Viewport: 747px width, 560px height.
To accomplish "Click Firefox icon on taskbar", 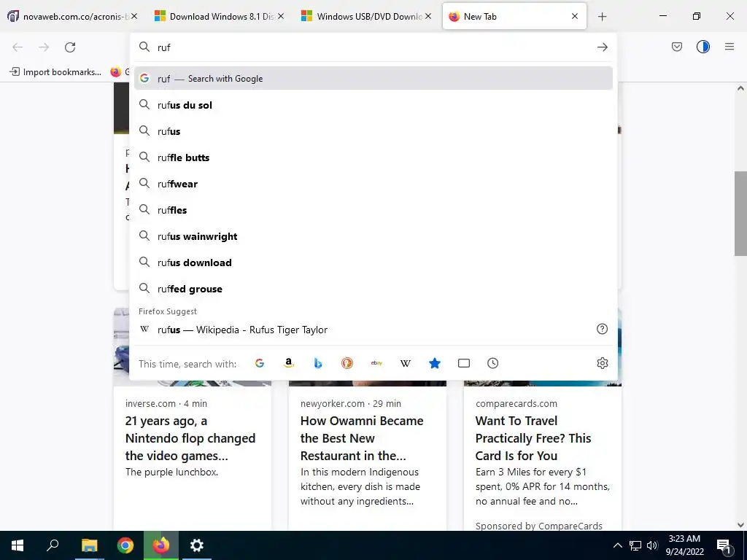I will 161,545.
